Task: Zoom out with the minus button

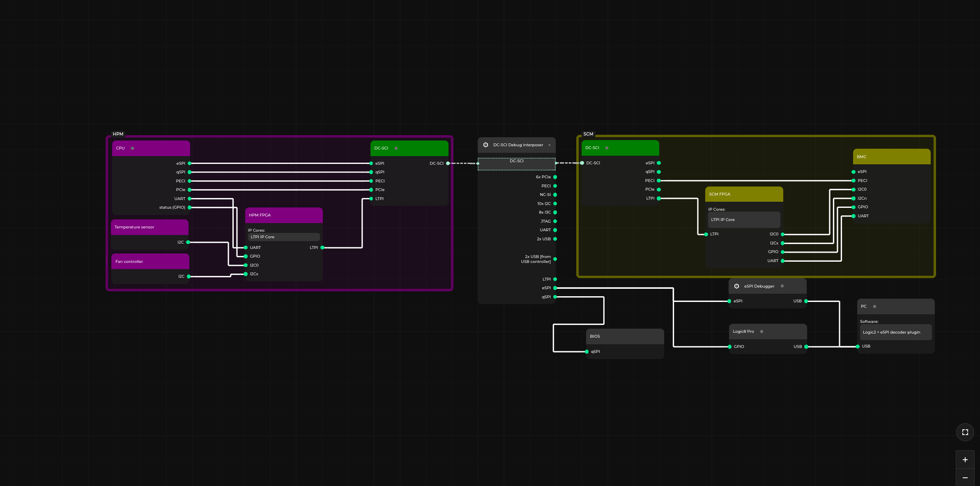Action: click(x=965, y=477)
